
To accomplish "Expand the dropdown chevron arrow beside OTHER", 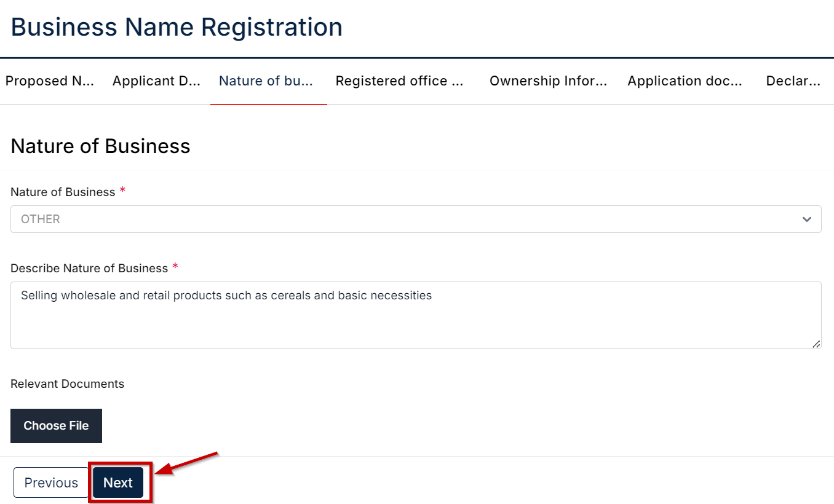I will [x=806, y=219].
